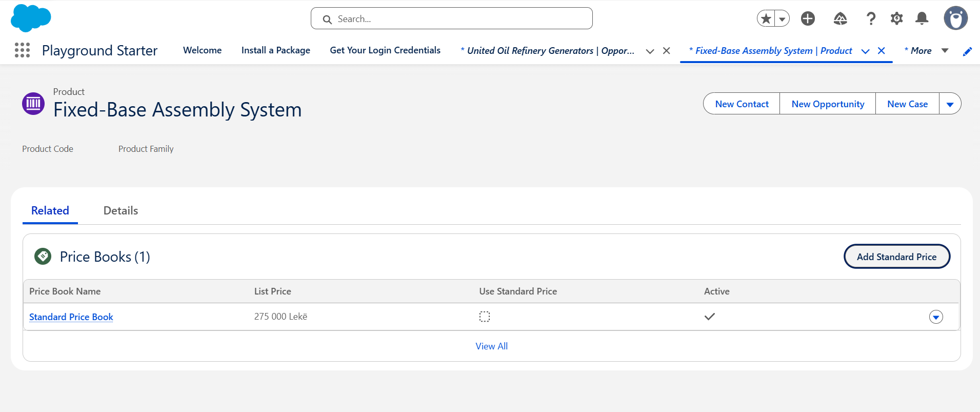Screen dimensions: 980x412
Task: Expand Fixed-Base Assembly System tab chevron
Action: (865, 51)
